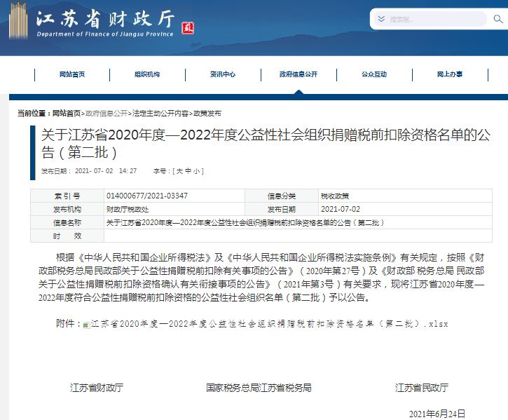Viewport: 508px width, 420px height.
Task: Open the 组织机构 menu item
Action: pos(147,74)
